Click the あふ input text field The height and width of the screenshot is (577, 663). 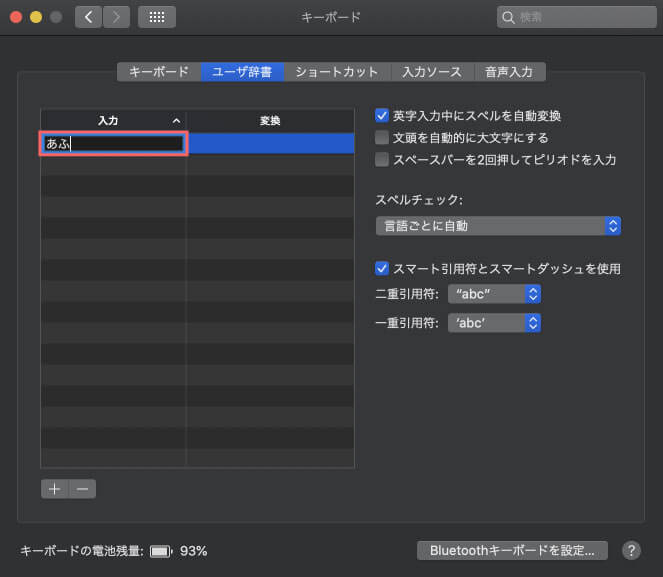[x=113, y=144]
